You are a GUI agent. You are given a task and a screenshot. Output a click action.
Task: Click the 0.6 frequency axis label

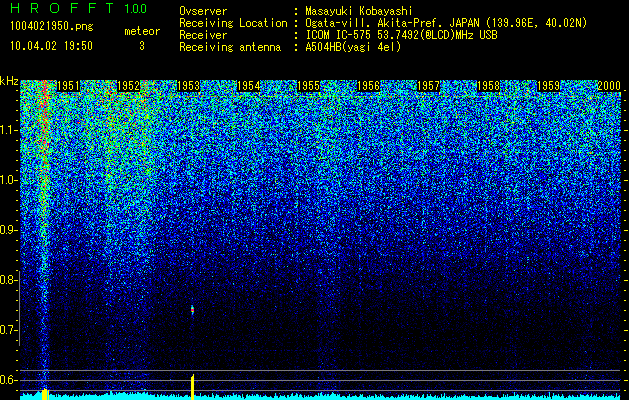(x=8, y=380)
